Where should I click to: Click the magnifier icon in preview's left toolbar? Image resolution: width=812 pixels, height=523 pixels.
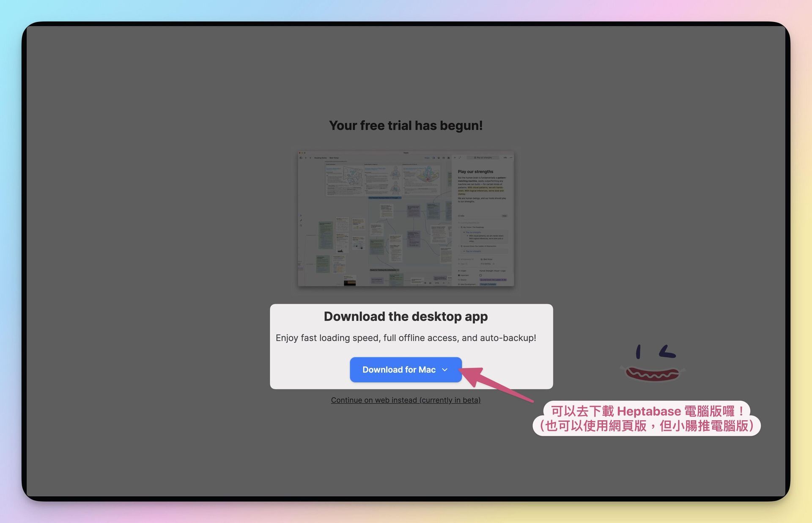click(x=301, y=225)
